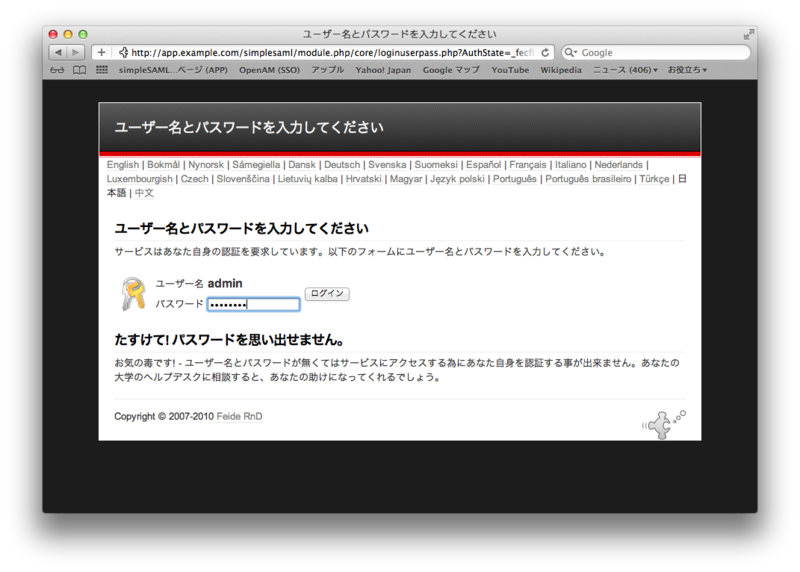Click the ログイン button
The image size is (800, 572).
pos(327,294)
